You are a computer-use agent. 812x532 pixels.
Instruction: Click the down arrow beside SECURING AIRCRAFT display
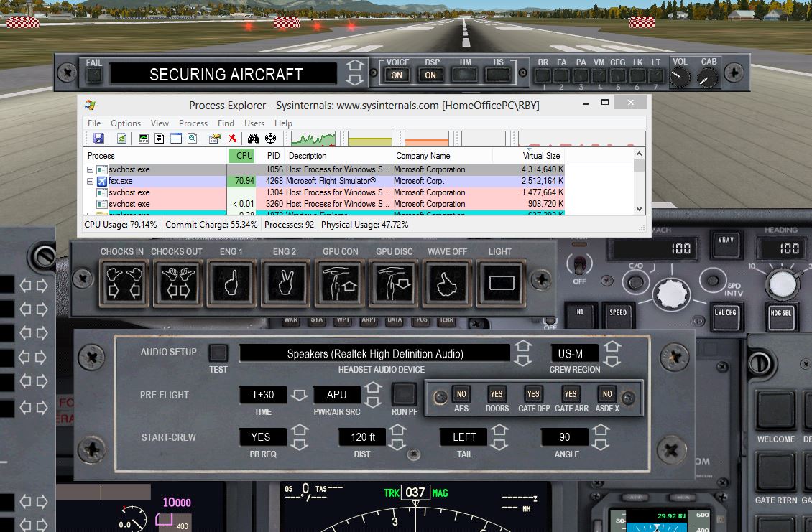[x=355, y=80]
